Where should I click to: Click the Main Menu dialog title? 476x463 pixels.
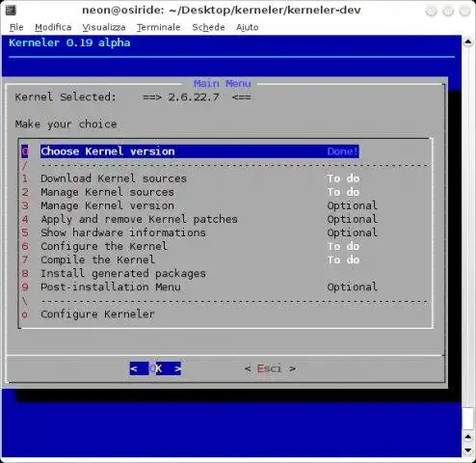tap(222, 84)
